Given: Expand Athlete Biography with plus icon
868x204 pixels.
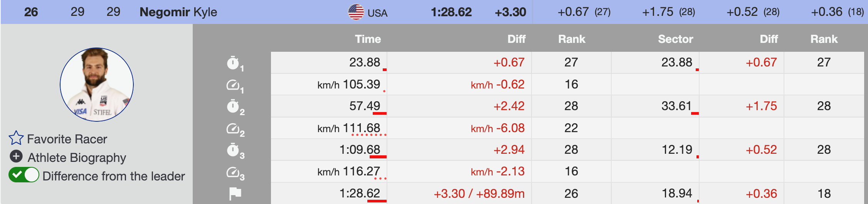Looking at the screenshot, I should click(x=16, y=156).
